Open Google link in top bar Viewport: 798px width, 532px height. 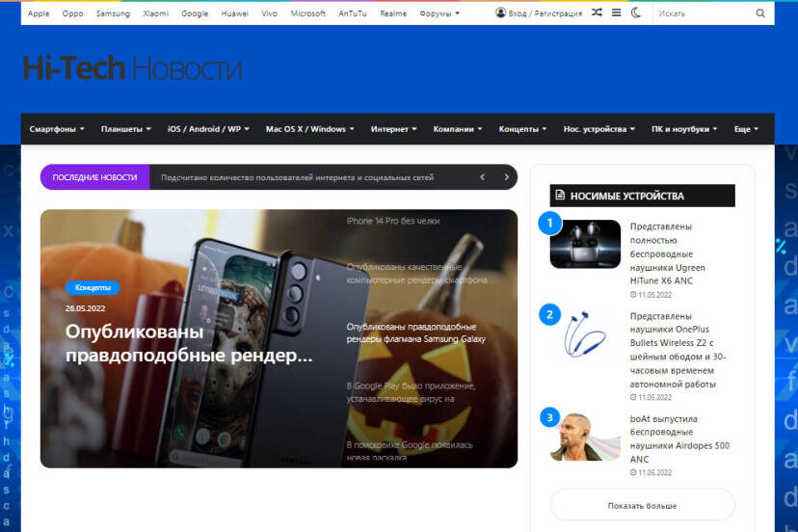click(195, 13)
